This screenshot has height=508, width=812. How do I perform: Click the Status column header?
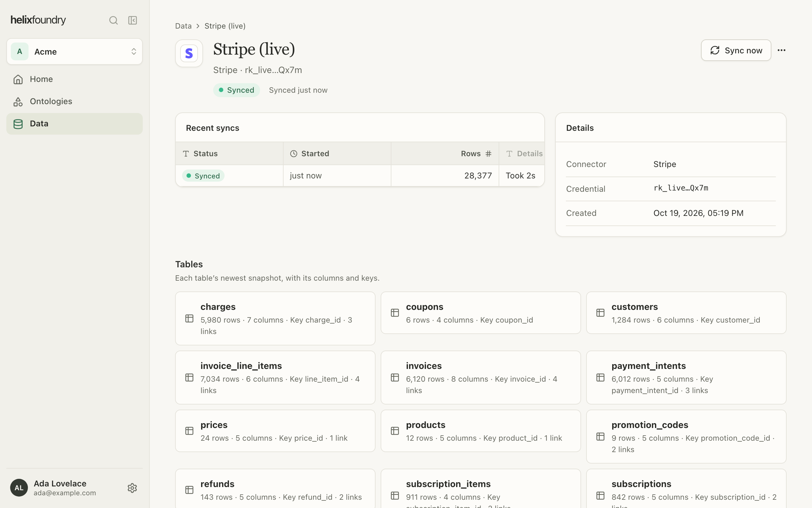(229, 154)
